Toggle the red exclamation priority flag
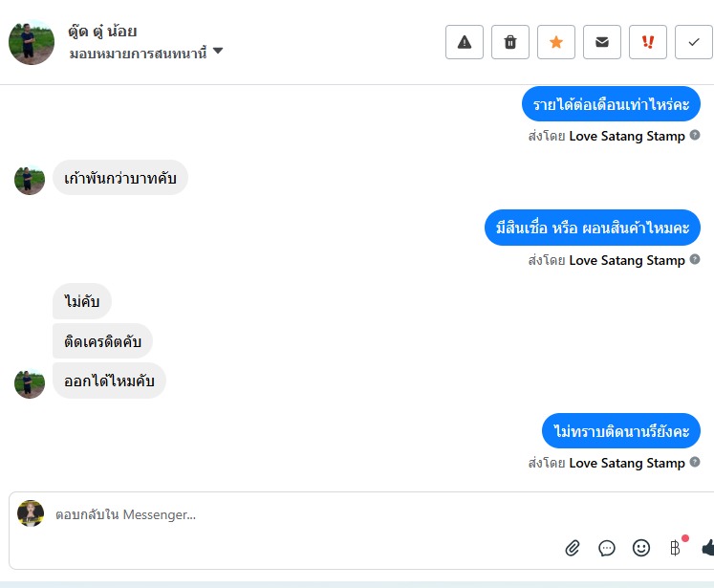This screenshot has width=714, height=588. tap(648, 42)
